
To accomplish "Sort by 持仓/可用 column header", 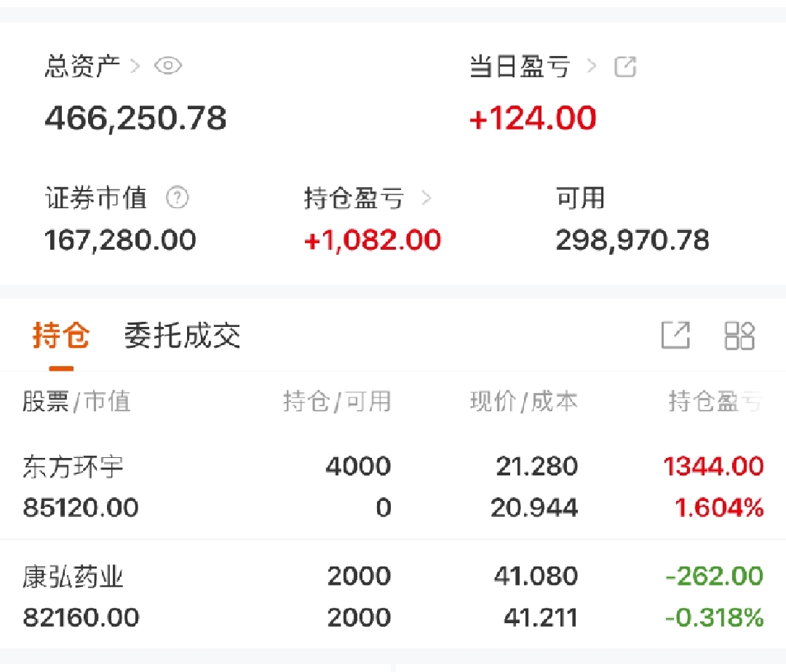I will [x=336, y=401].
